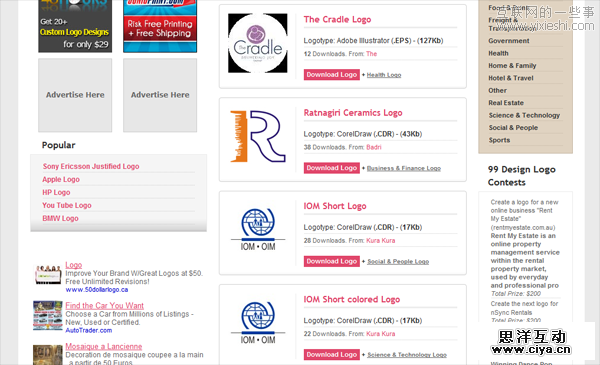Open BMW Logo in Popular list

coord(60,218)
